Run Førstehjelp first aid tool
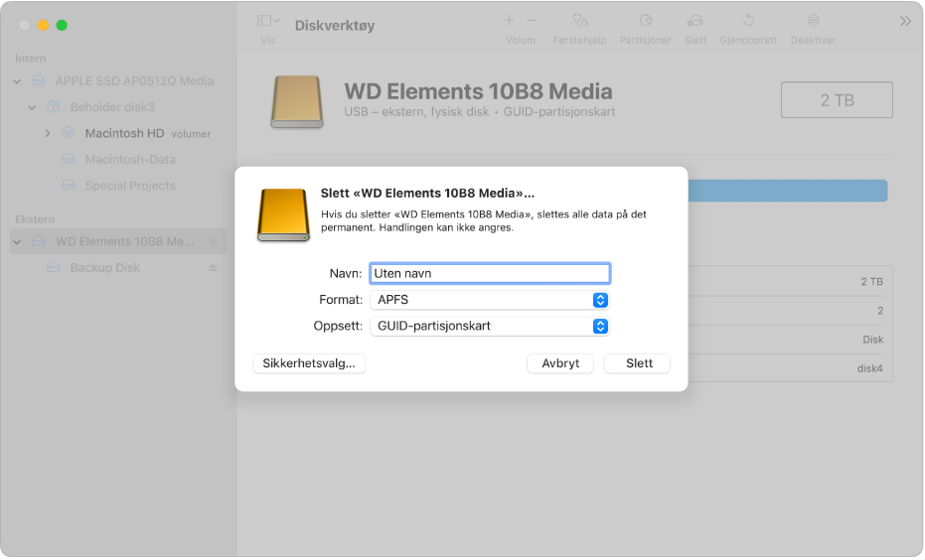This screenshot has height=560, width=925. 580,21
